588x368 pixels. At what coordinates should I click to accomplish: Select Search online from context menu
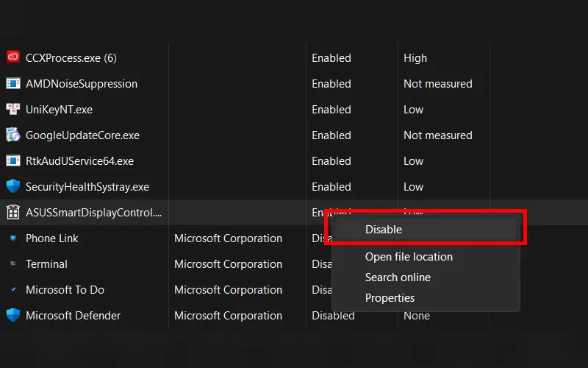[398, 277]
